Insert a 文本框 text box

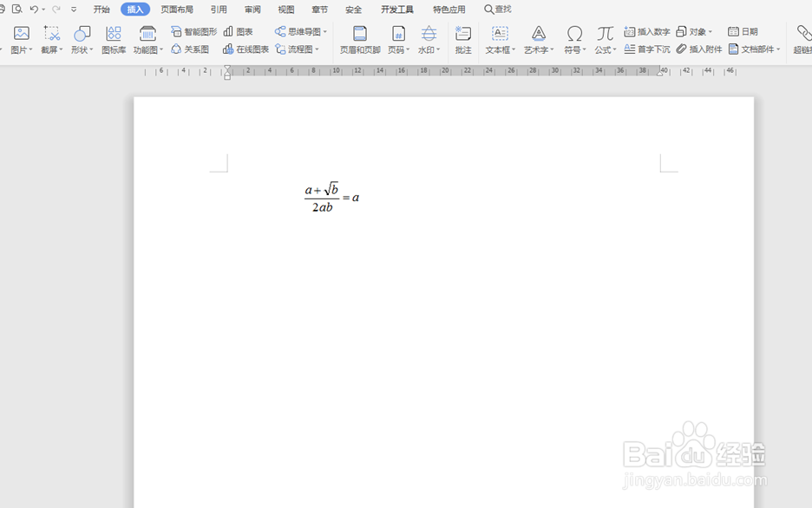(500, 40)
